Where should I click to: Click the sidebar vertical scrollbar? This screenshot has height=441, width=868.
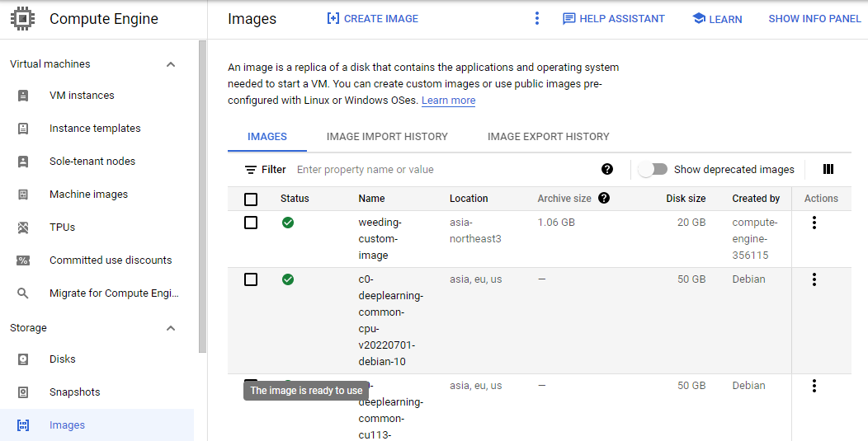pos(203,196)
